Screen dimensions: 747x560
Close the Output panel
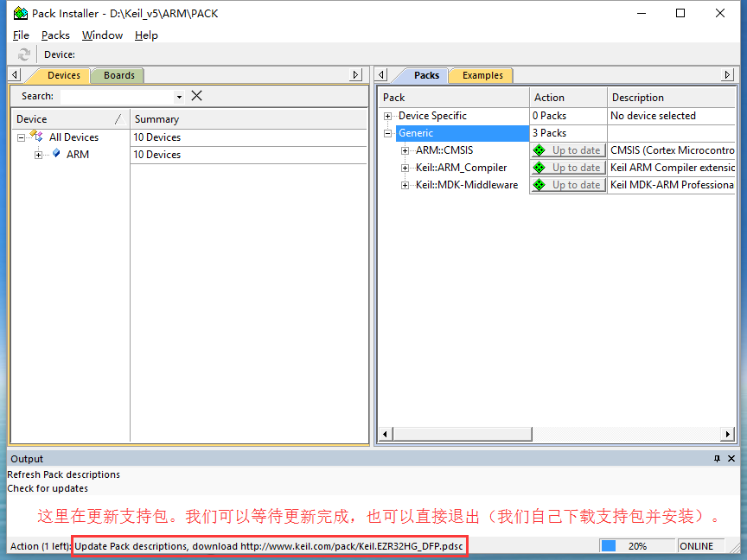[731, 459]
